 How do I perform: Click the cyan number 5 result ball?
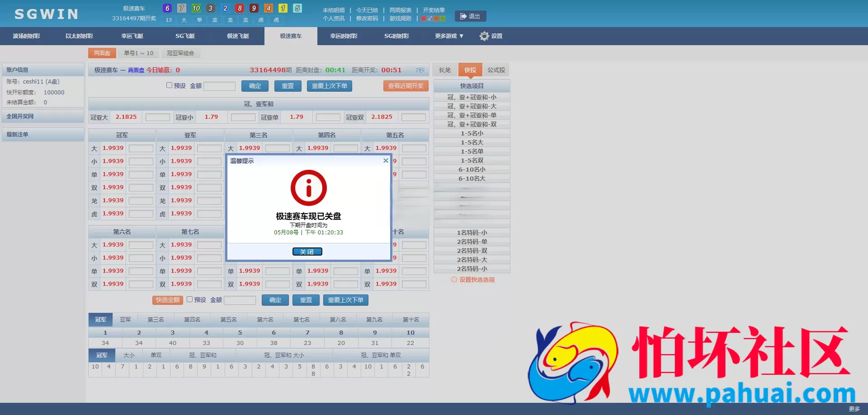(x=297, y=8)
